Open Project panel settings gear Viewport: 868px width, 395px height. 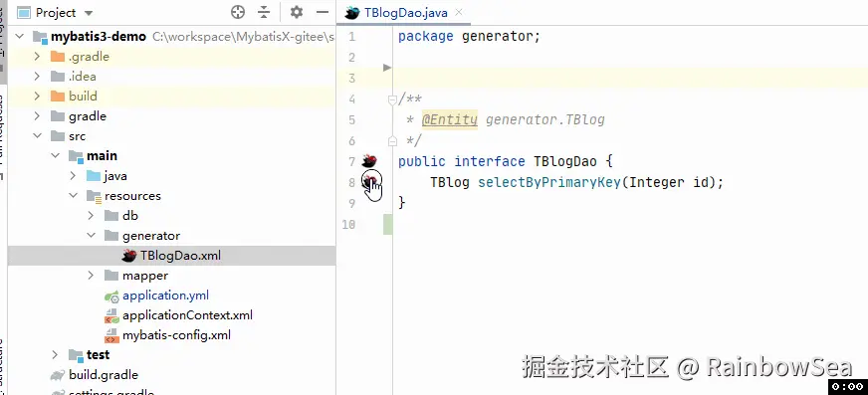(x=297, y=12)
